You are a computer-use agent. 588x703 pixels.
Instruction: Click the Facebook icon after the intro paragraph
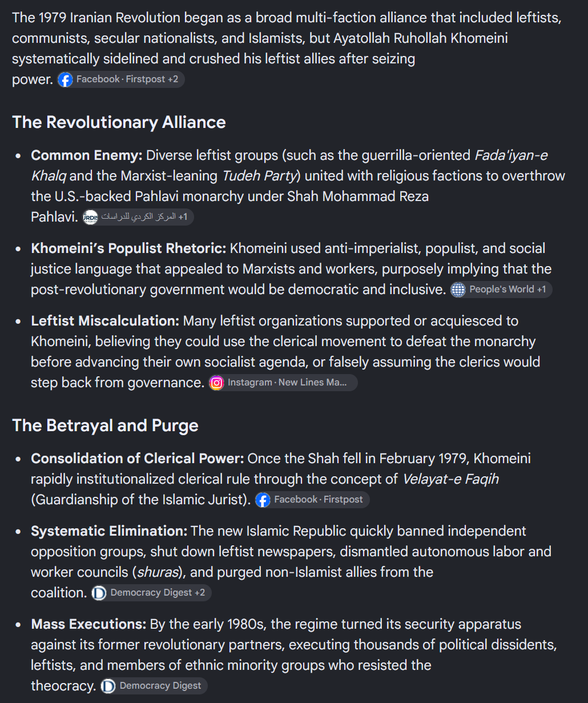pos(66,79)
